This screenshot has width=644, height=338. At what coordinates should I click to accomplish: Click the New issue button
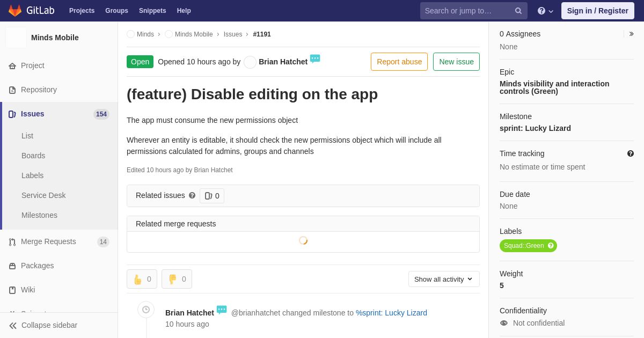pyautogui.click(x=456, y=62)
